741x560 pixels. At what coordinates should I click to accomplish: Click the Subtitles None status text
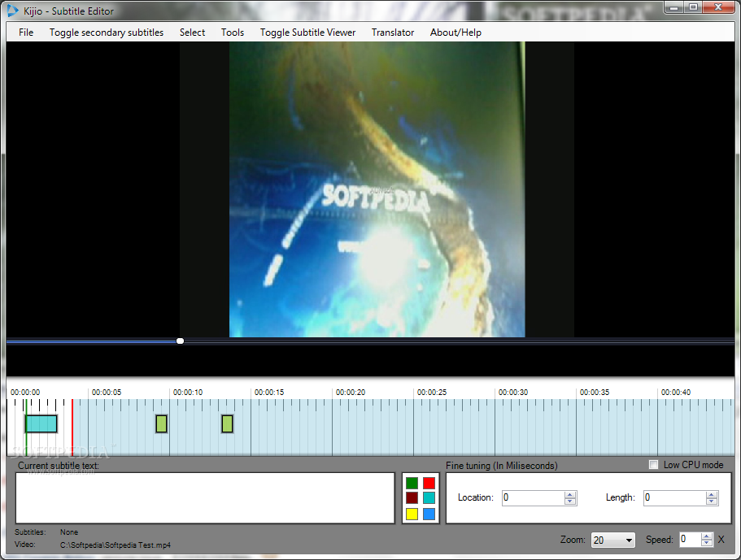tap(69, 532)
